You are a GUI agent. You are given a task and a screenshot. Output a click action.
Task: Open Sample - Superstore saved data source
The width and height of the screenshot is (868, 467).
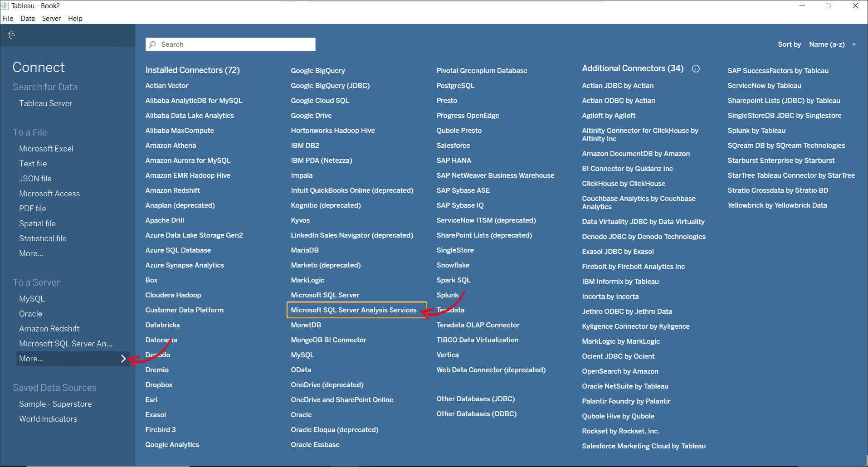click(55, 404)
